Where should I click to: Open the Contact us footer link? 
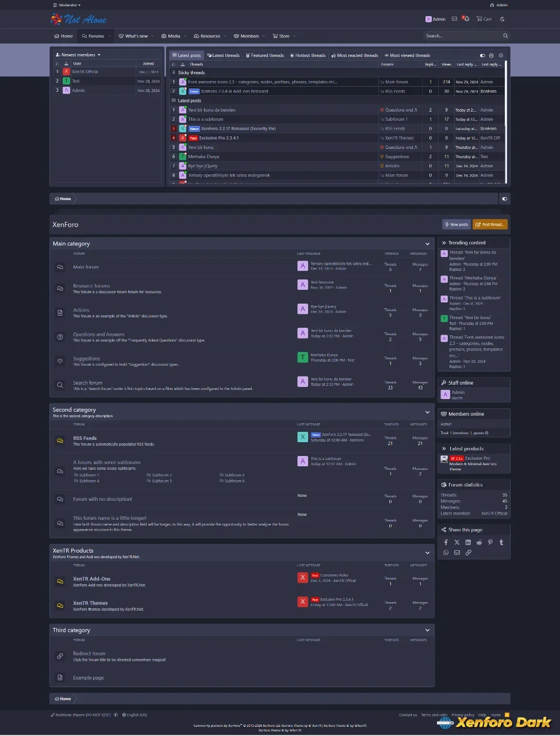(408, 715)
